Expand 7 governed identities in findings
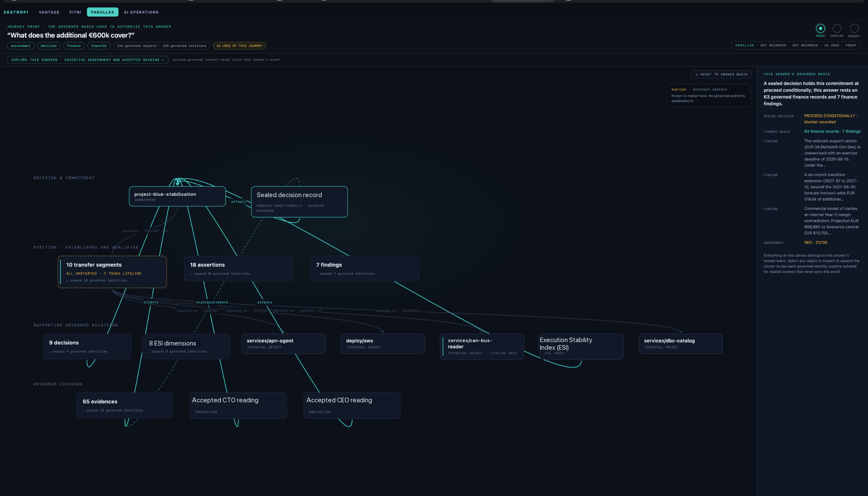The height and width of the screenshot is (496, 868). point(345,274)
